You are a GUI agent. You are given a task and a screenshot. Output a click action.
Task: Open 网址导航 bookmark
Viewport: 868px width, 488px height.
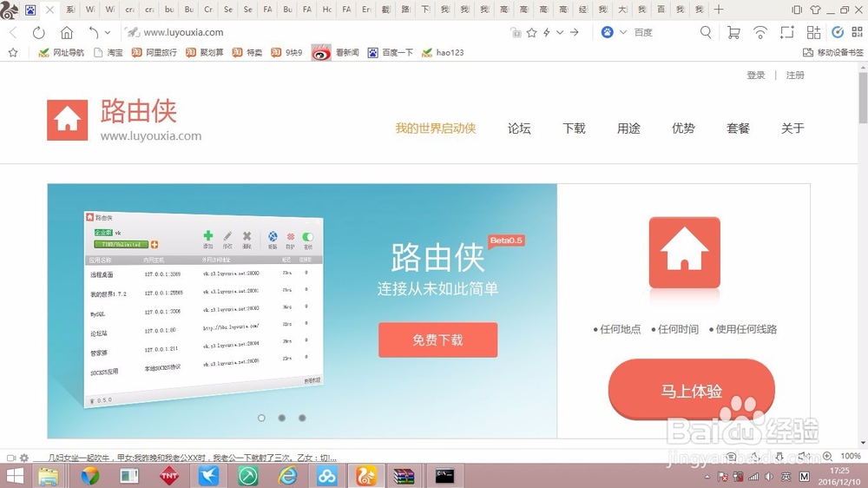tap(61, 53)
